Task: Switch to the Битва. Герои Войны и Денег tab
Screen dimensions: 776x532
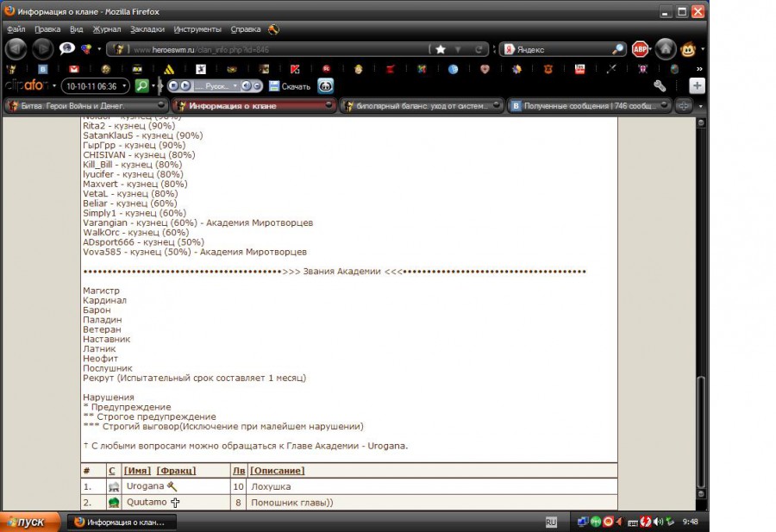Action: 86,105
